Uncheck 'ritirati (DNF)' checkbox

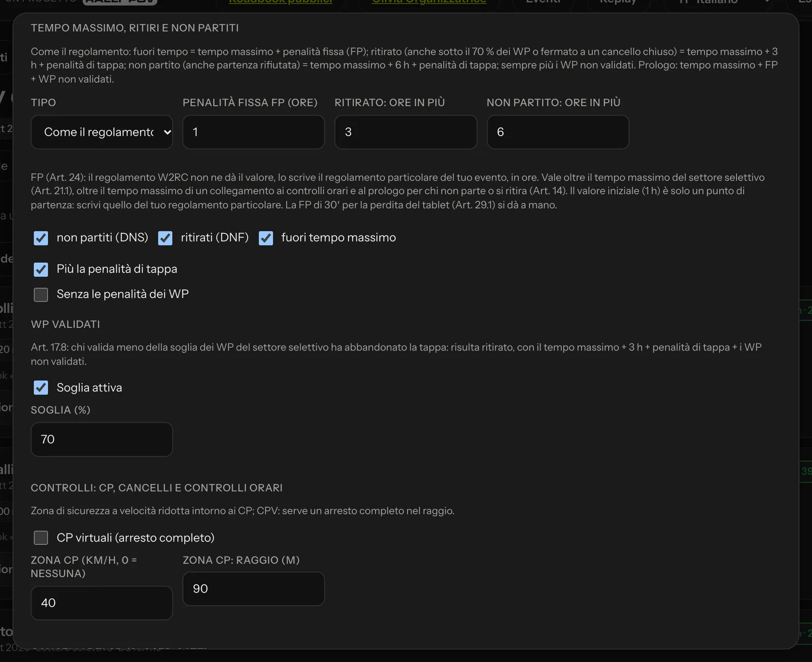165,238
